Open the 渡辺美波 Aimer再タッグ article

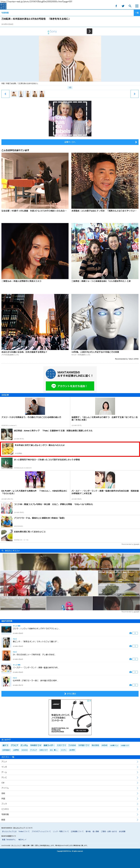click(x=70, y=435)
